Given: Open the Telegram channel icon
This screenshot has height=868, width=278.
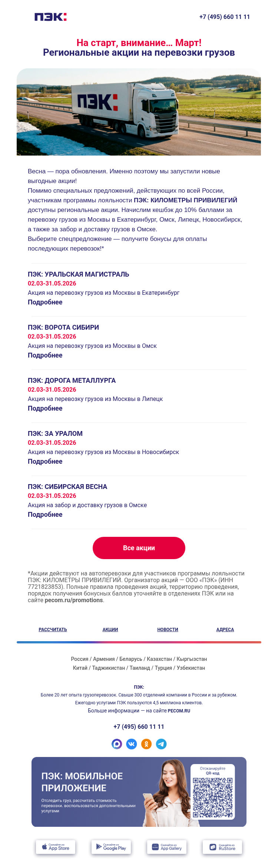Looking at the screenshot, I should (161, 744).
